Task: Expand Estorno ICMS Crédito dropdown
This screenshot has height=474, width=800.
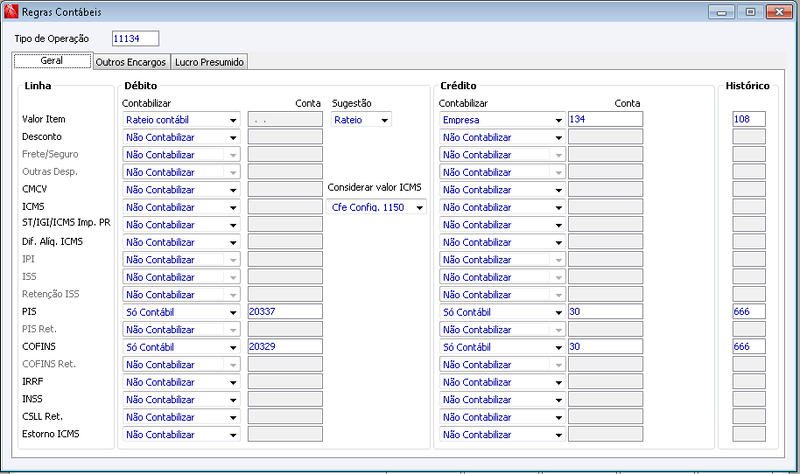Action: point(502,435)
